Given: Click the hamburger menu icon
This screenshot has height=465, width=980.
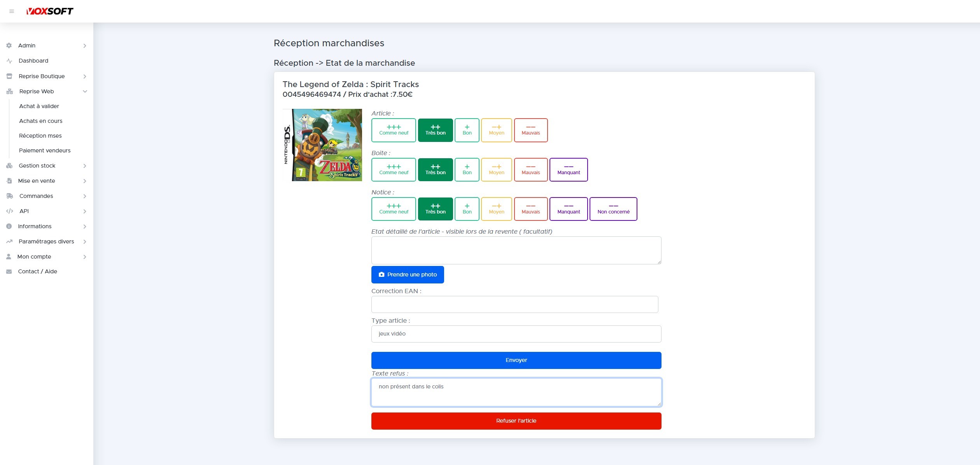Looking at the screenshot, I should (12, 11).
